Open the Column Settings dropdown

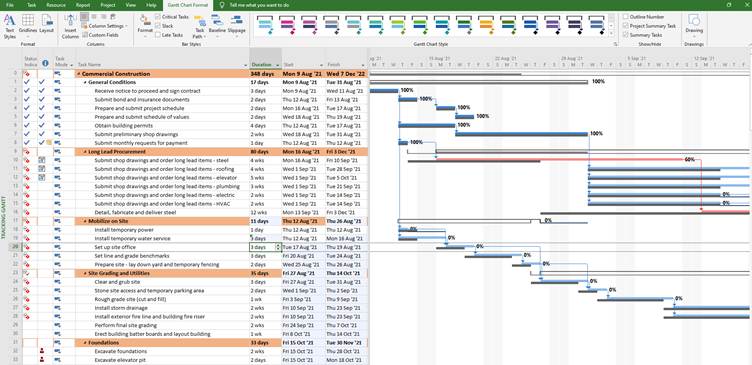pyautogui.click(x=105, y=26)
